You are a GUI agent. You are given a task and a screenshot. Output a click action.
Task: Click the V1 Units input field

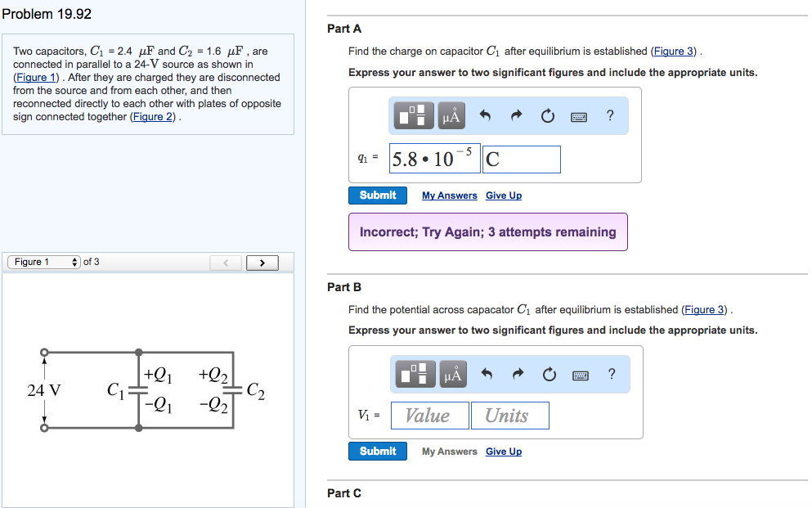tap(510, 416)
